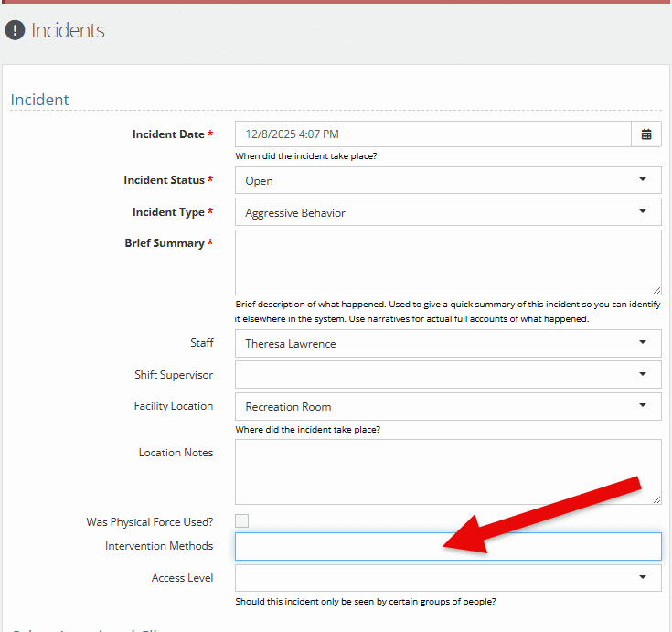Click the Incident section heading

tap(39, 100)
